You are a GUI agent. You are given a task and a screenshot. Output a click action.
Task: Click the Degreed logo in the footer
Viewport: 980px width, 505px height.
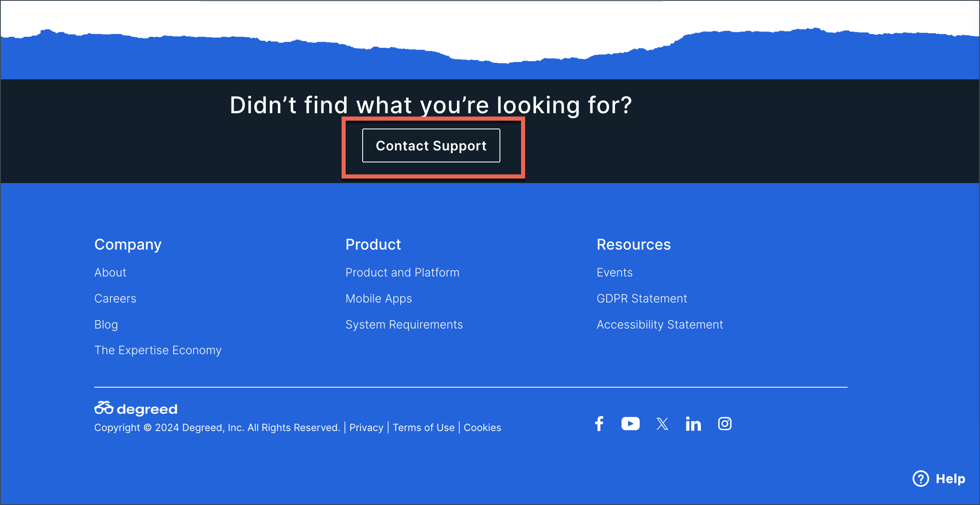click(x=136, y=408)
